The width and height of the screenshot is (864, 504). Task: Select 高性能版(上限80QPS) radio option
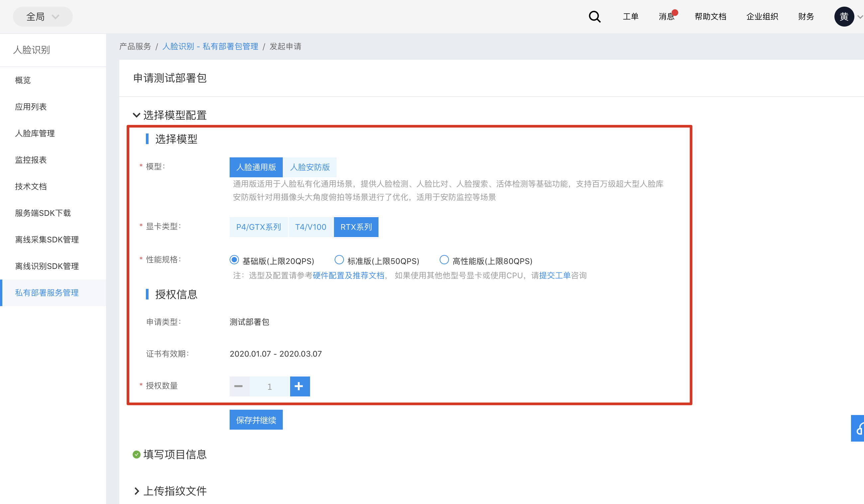coord(444,260)
